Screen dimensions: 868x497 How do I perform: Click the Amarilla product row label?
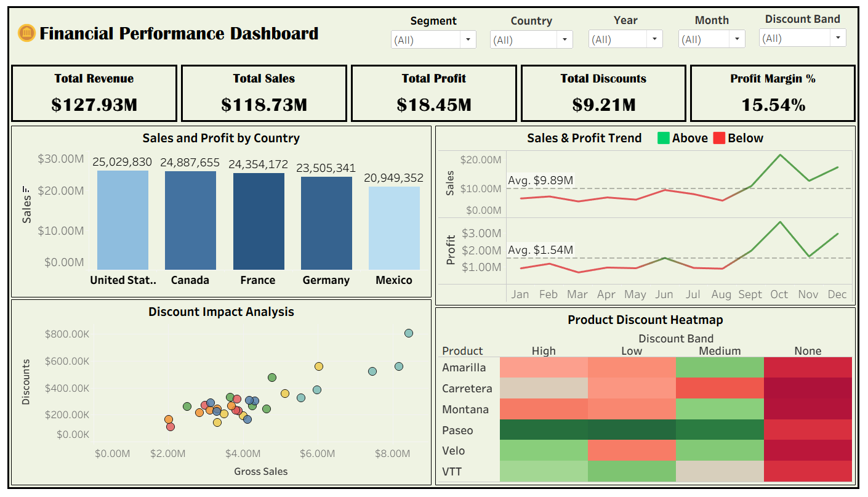pos(464,368)
